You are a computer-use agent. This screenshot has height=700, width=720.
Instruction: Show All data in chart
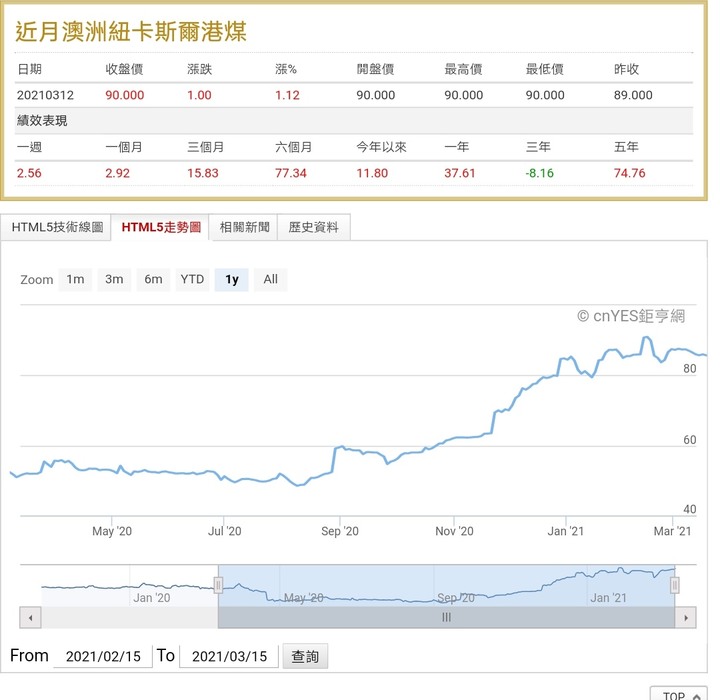[x=270, y=280]
